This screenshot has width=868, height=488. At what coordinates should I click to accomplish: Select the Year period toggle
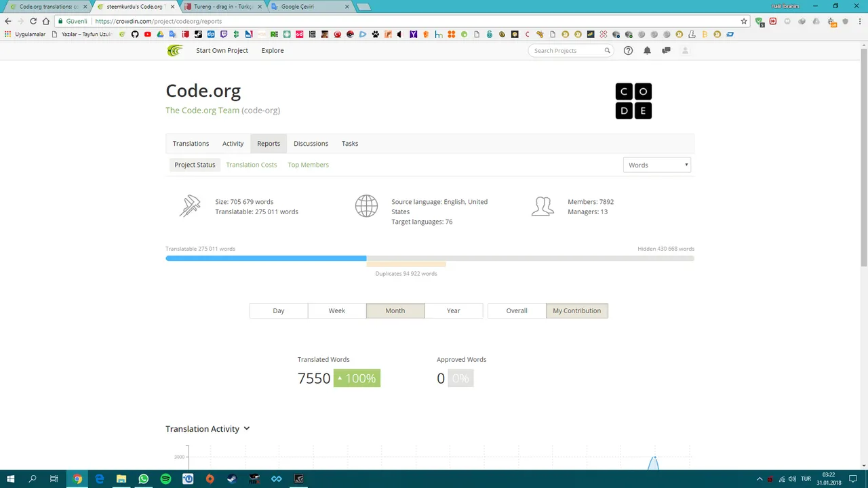tap(454, 310)
